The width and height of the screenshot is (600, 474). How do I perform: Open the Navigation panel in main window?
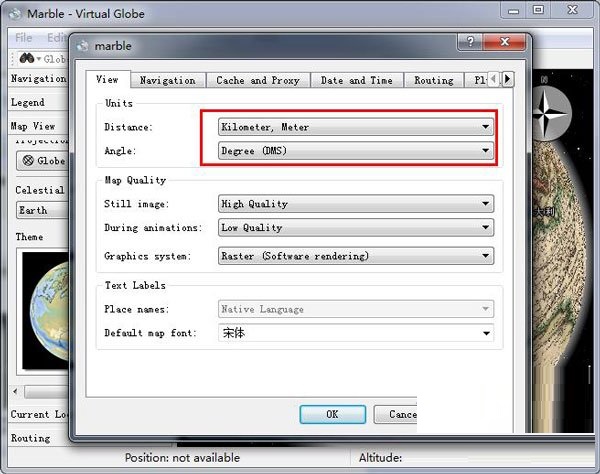tap(38, 78)
